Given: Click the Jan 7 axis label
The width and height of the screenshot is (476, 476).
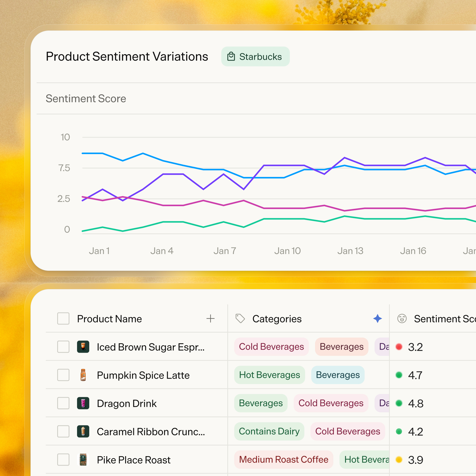Looking at the screenshot, I should click(225, 251).
